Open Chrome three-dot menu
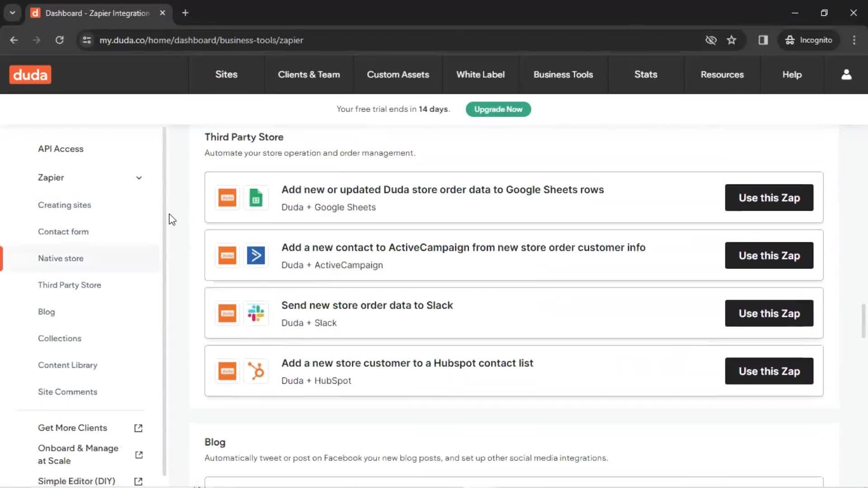868x488 pixels. tap(854, 40)
